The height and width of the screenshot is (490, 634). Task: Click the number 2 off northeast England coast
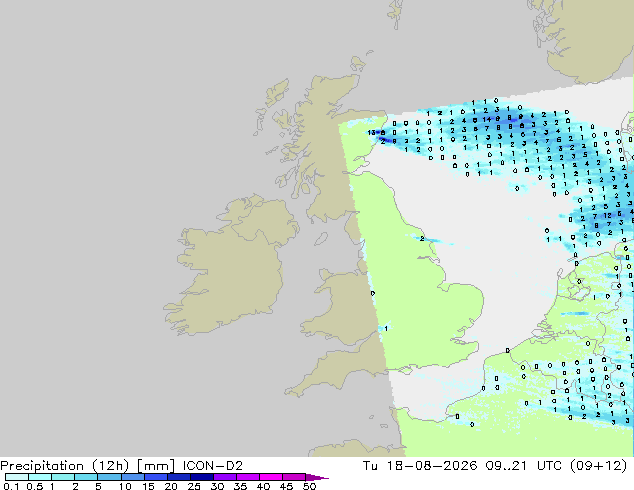click(x=422, y=239)
